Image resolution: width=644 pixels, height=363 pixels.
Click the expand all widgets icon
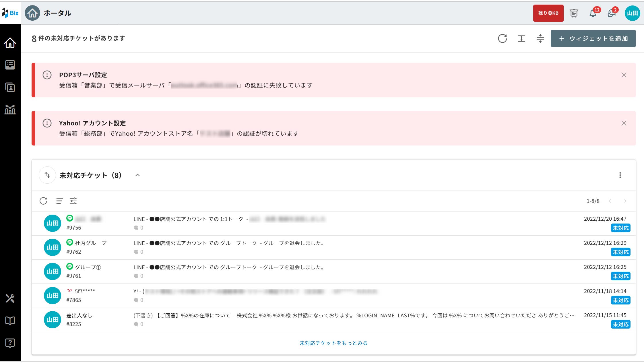point(521,38)
